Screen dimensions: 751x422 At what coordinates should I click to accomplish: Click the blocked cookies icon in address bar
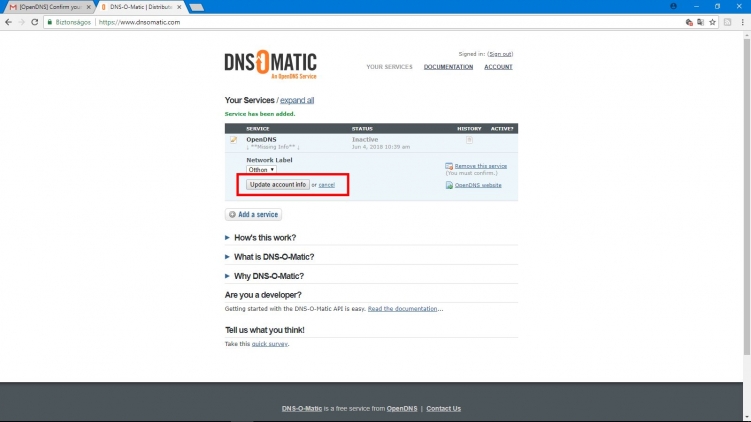[689, 22]
